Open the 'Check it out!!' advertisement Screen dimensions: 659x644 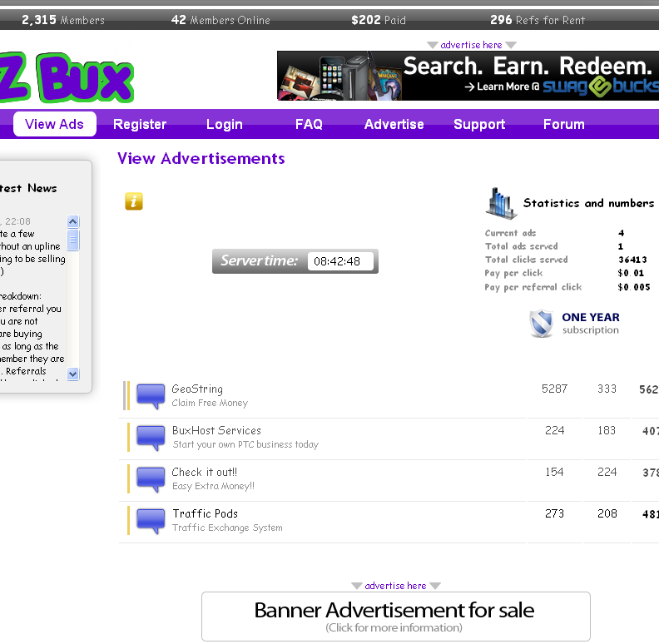[x=204, y=473]
